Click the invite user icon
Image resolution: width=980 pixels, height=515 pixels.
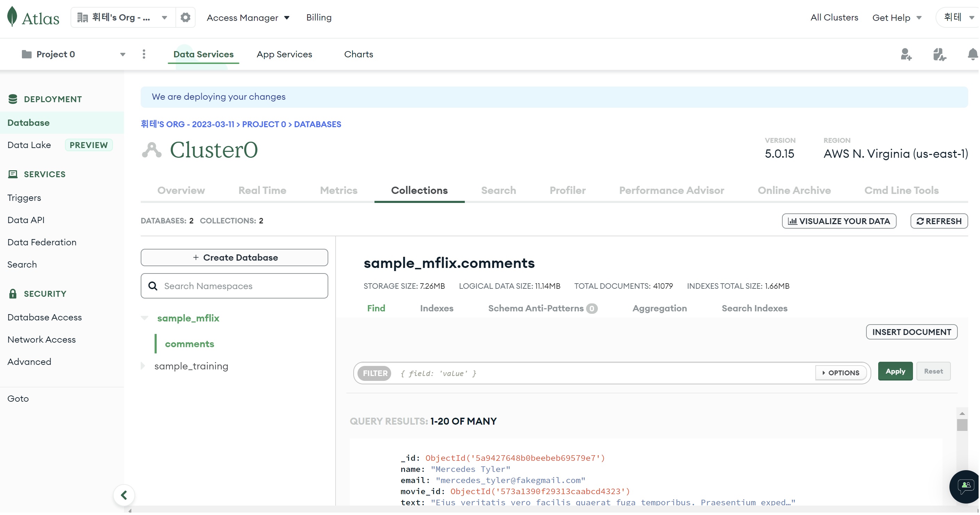906,55
